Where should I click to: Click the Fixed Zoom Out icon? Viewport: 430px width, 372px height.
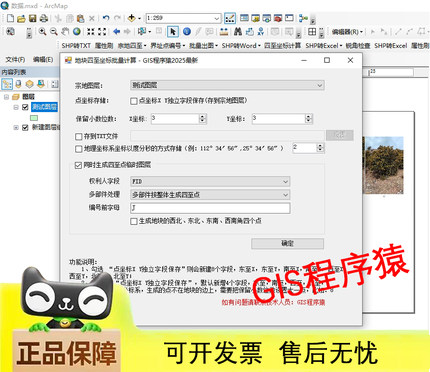point(102,32)
